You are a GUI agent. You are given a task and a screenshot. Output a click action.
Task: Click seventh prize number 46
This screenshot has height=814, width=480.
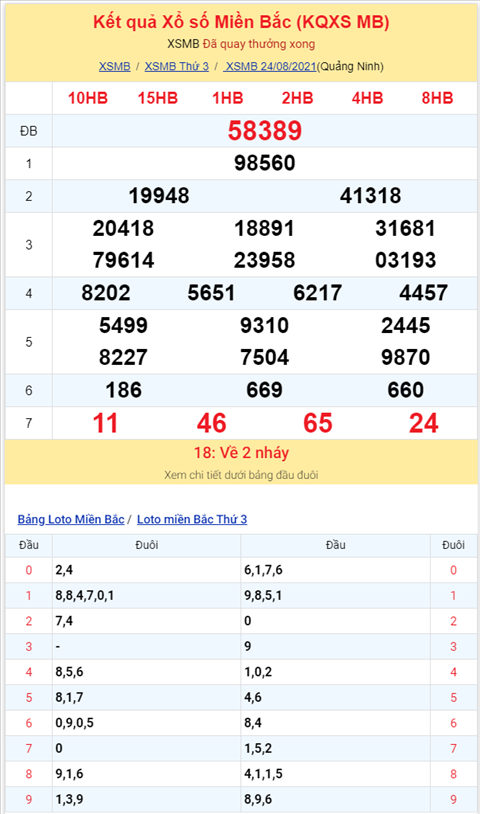[x=212, y=423]
